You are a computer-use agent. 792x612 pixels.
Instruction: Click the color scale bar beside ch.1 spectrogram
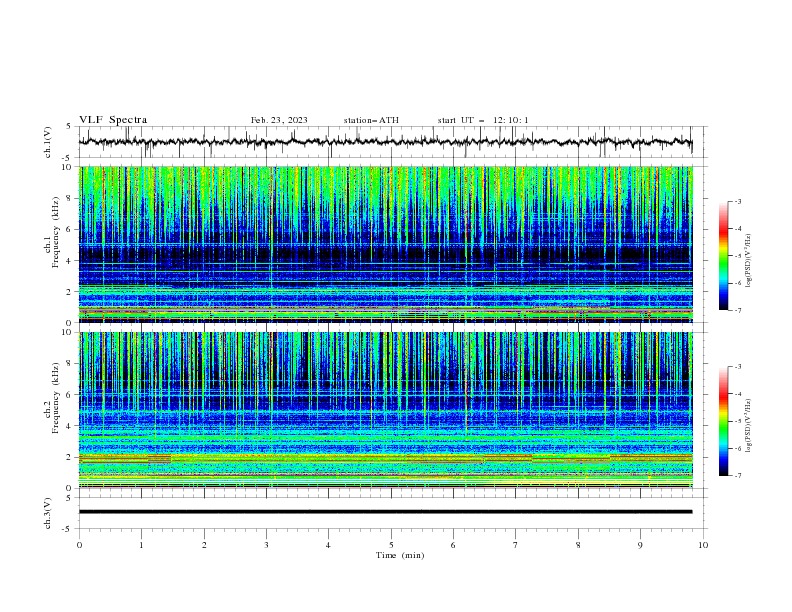coord(723,256)
